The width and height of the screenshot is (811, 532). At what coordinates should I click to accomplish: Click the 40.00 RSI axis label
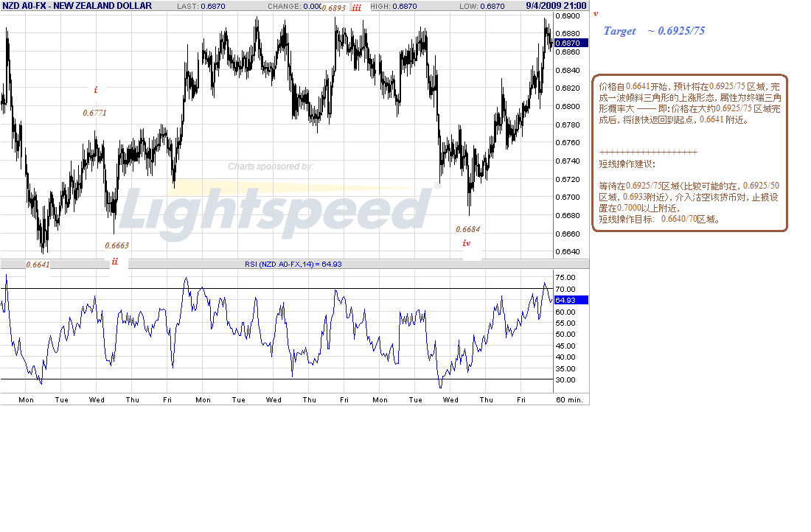pyautogui.click(x=565, y=357)
